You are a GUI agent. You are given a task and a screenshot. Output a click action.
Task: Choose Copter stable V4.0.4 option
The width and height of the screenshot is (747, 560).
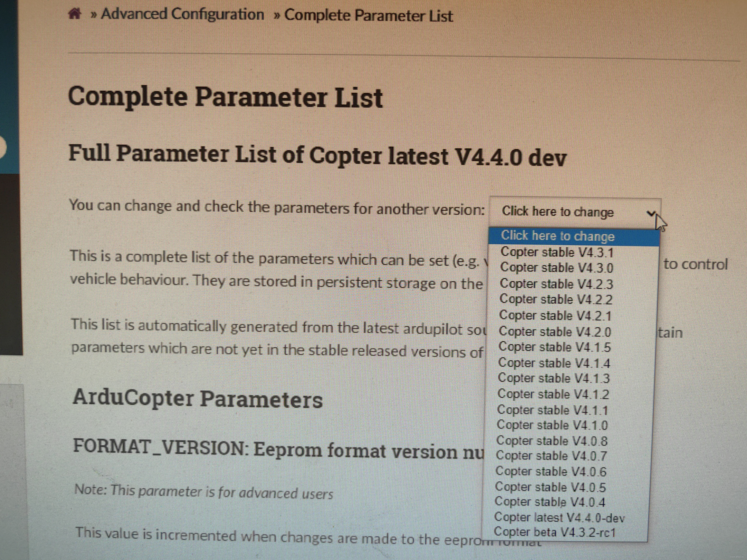(x=550, y=502)
